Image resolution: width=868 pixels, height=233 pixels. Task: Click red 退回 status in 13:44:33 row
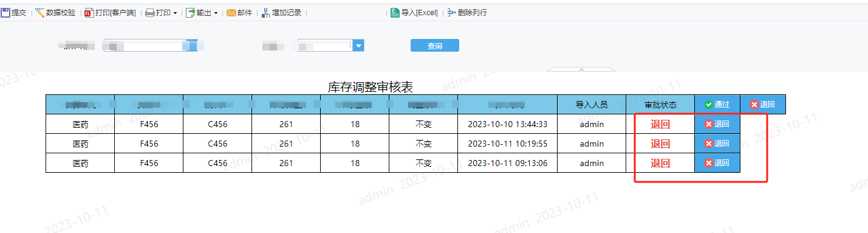pyautogui.click(x=660, y=124)
